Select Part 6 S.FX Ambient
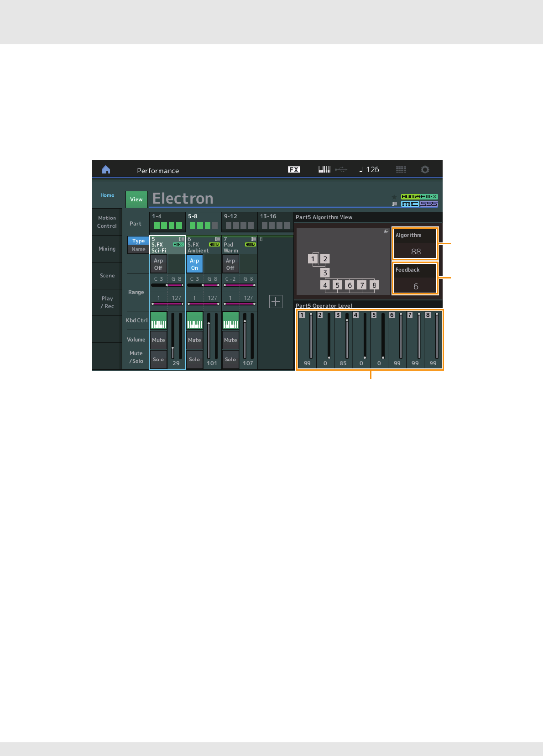 coord(204,245)
